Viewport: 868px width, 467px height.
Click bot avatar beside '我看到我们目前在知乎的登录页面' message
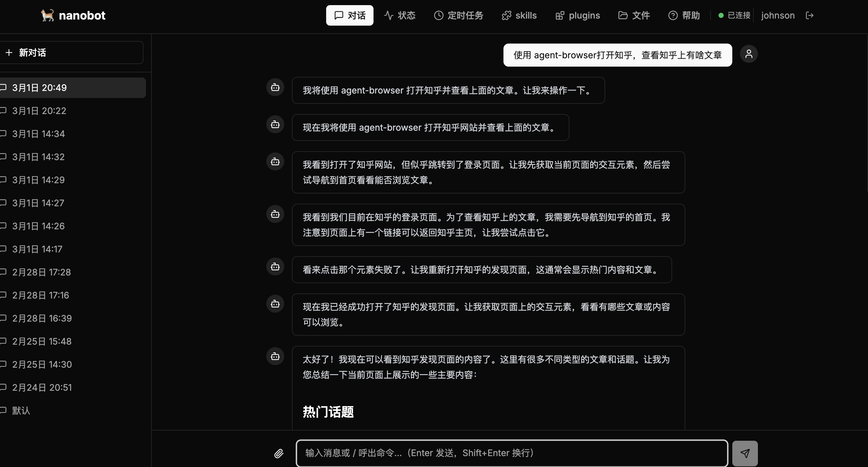point(275,214)
